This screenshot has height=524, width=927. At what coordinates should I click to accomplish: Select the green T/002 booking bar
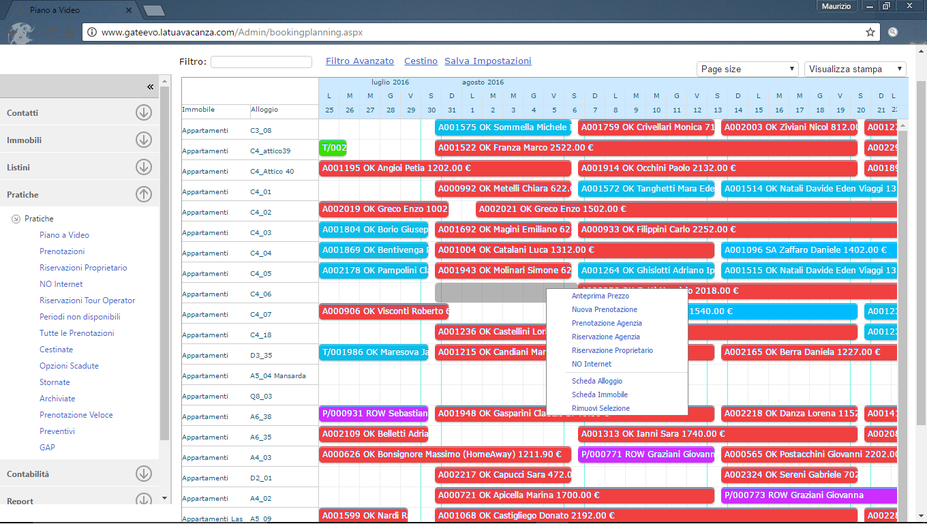tap(333, 148)
